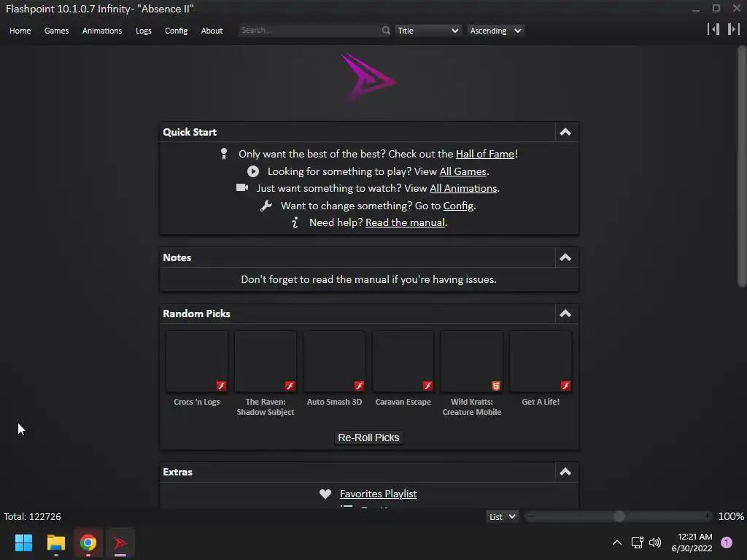Open File Explorer from taskbar
This screenshot has width=747, height=560.
[55, 542]
